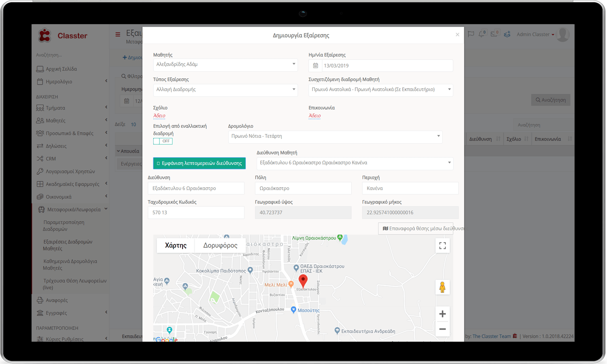
Task: Click the Διεύθυνση input field
Action: [x=196, y=188]
